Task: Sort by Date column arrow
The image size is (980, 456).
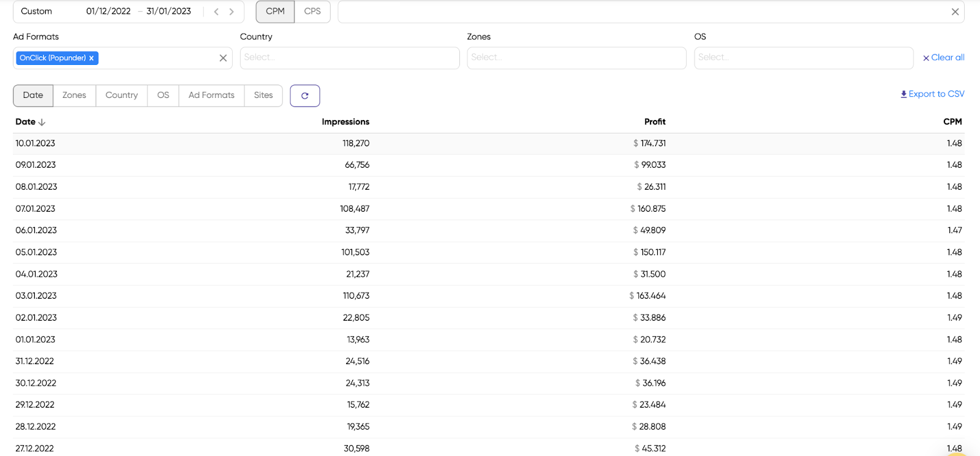Action: coord(42,122)
